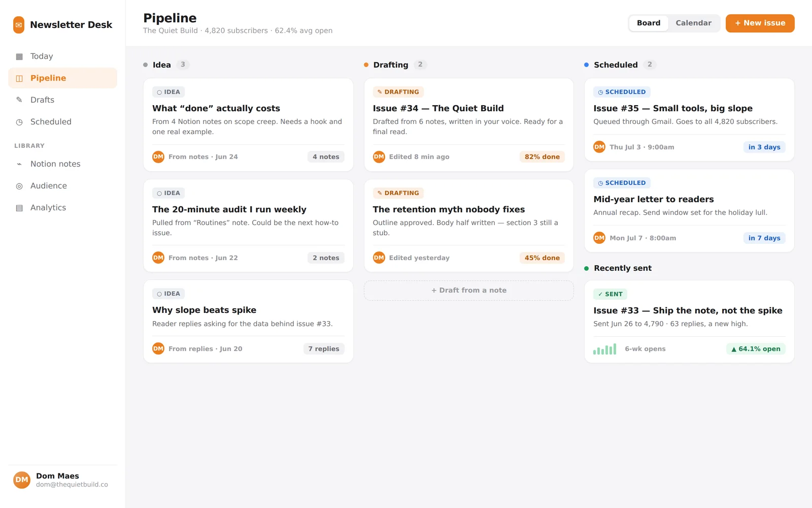812x508 pixels.
Task: Click the "4 notes" badge
Action: point(326,157)
